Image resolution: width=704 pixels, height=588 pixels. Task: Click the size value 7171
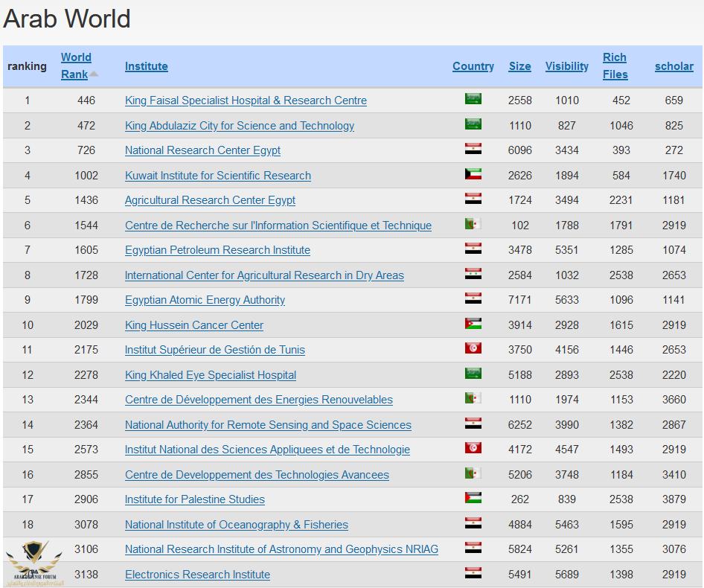[x=520, y=300]
